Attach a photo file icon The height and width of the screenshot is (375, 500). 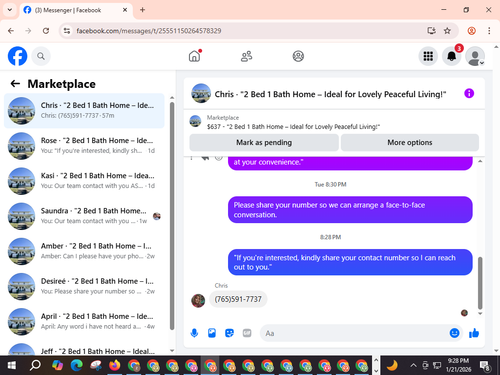tap(212, 333)
